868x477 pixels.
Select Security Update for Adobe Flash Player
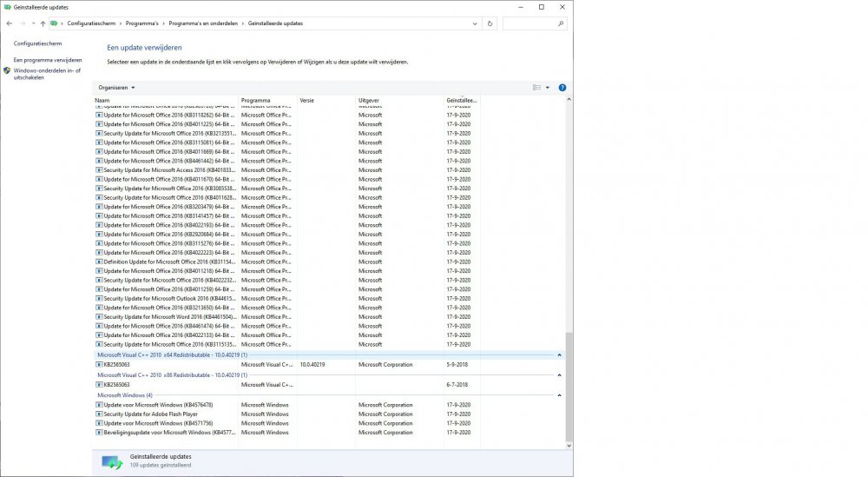150,414
